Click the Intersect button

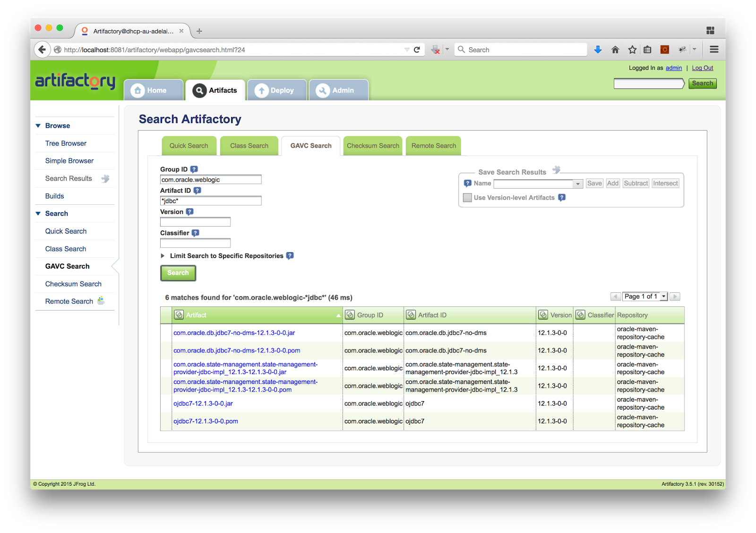pos(665,183)
